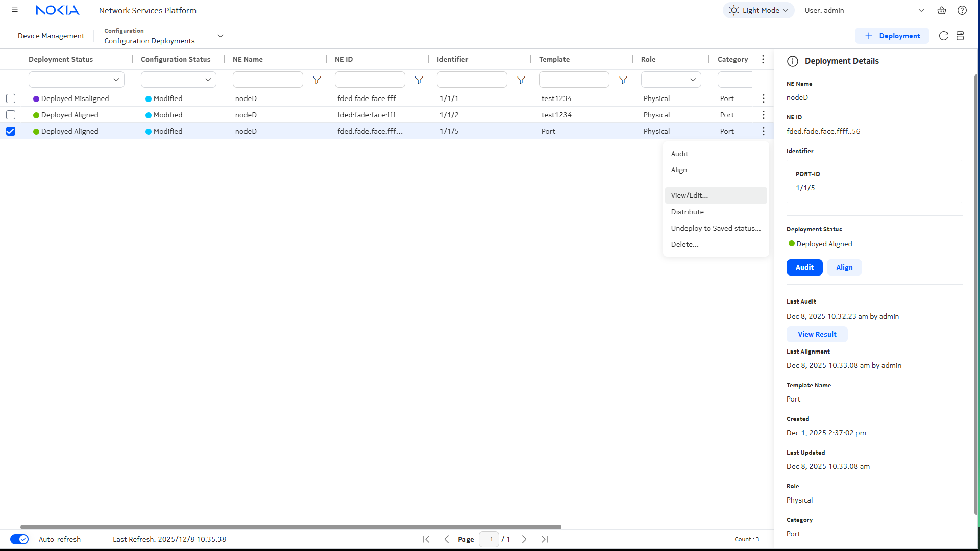Viewport: 980px width, 551px height.
Task: Go to the last page arrow
Action: point(544,539)
